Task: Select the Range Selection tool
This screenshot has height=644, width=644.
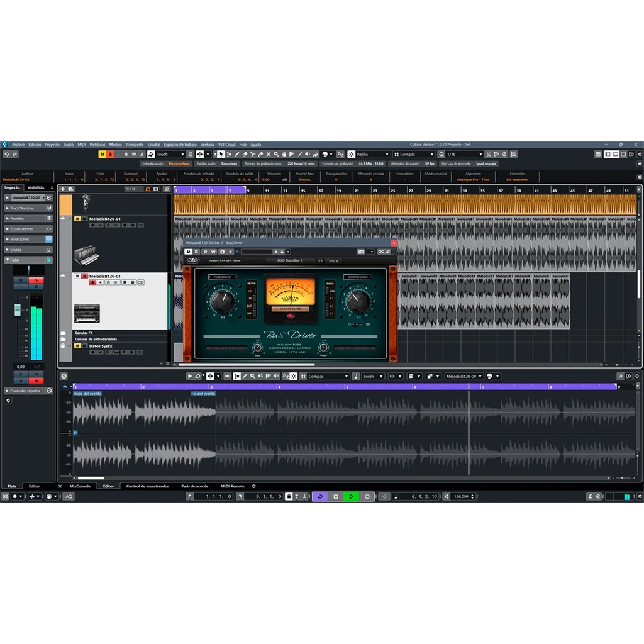Action: pyautogui.click(x=229, y=155)
